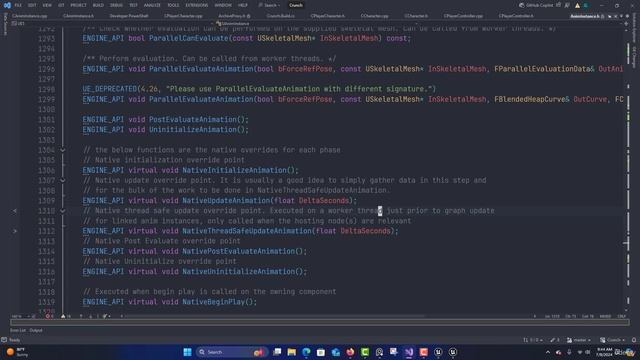Open the WINDOW menu
The image size is (640, 360).
pyautogui.click(x=223, y=5)
